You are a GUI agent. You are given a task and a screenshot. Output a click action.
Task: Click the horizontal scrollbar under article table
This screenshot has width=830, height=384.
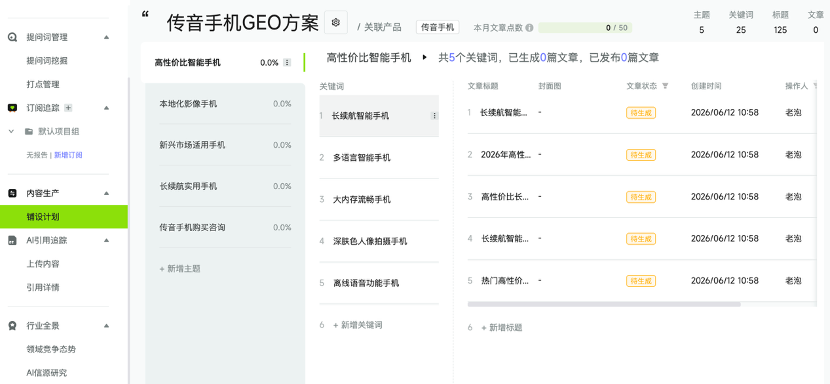click(x=604, y=304)
